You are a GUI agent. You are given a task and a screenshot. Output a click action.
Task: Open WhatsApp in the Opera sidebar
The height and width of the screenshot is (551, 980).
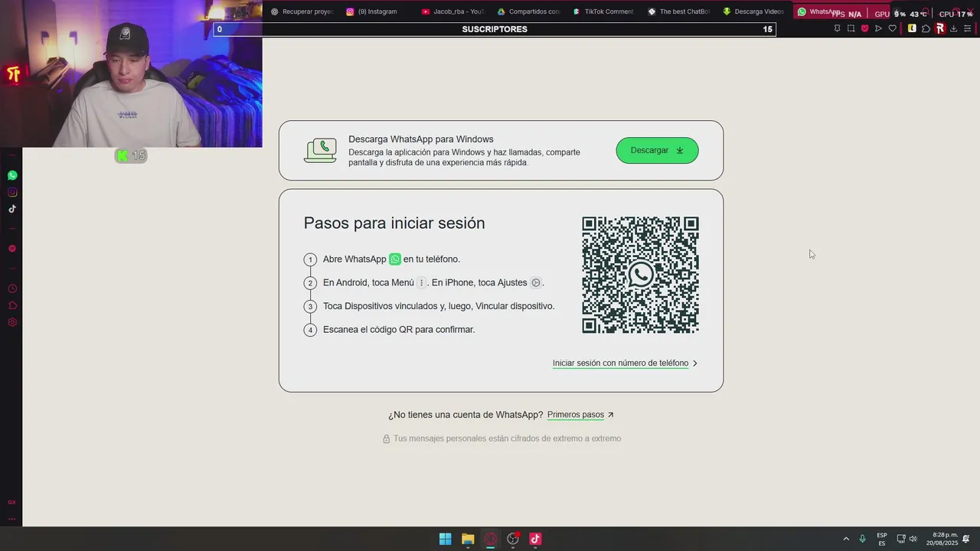click(12, 175)
